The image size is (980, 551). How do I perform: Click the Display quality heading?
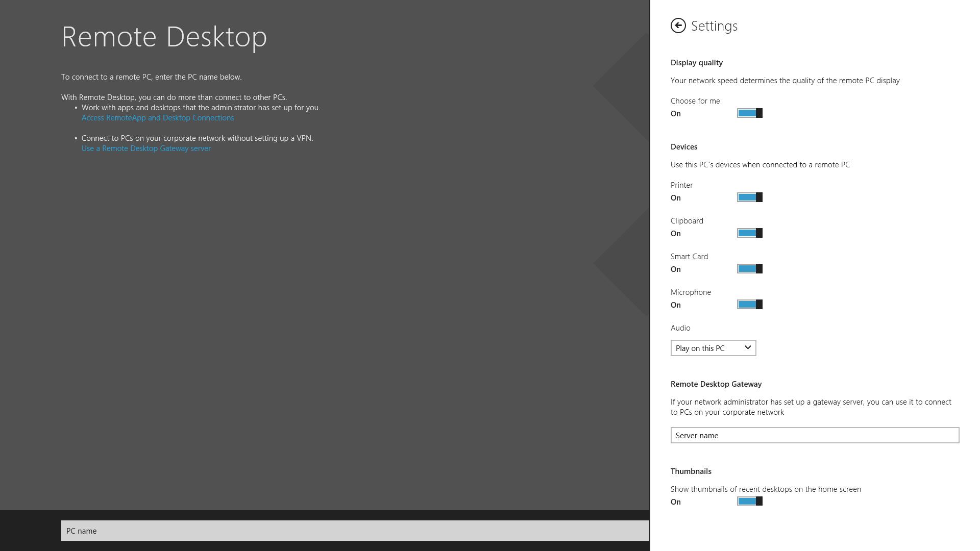coord(696,63)
